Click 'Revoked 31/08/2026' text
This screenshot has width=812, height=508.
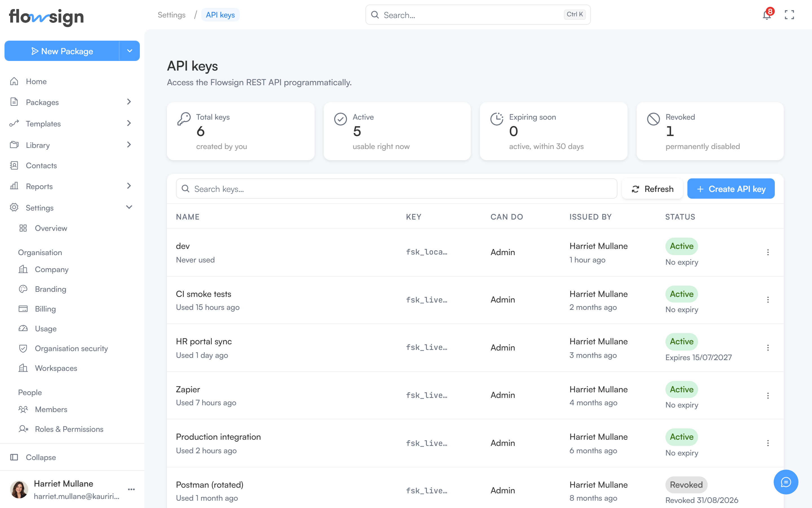pos(701,500)
